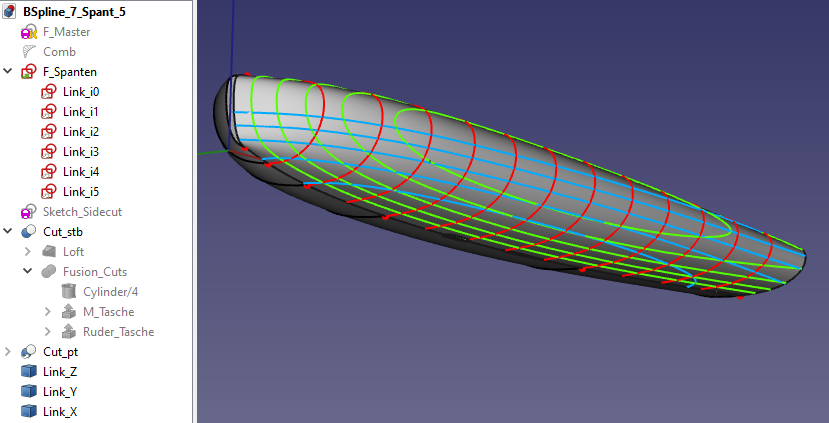Click the Sketch_Sidecut sketch icon
829x423 pixels.
(28, 212)
